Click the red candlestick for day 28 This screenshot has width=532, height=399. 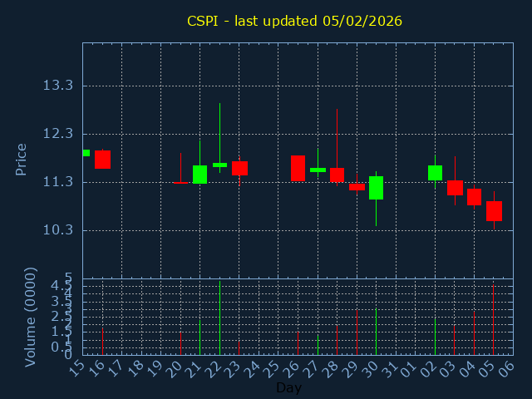pyautogui.click(x=337, y=175)
